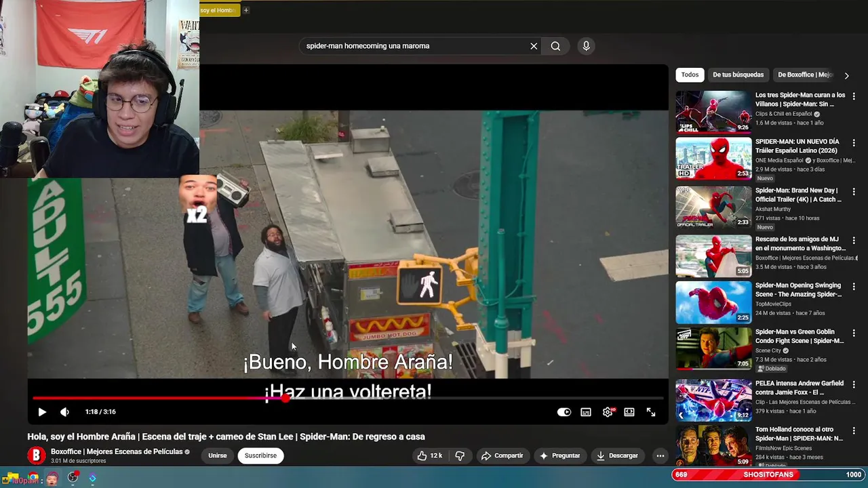
Task: Toggle subtitles with the captions icon
Action: coord(586,412)
